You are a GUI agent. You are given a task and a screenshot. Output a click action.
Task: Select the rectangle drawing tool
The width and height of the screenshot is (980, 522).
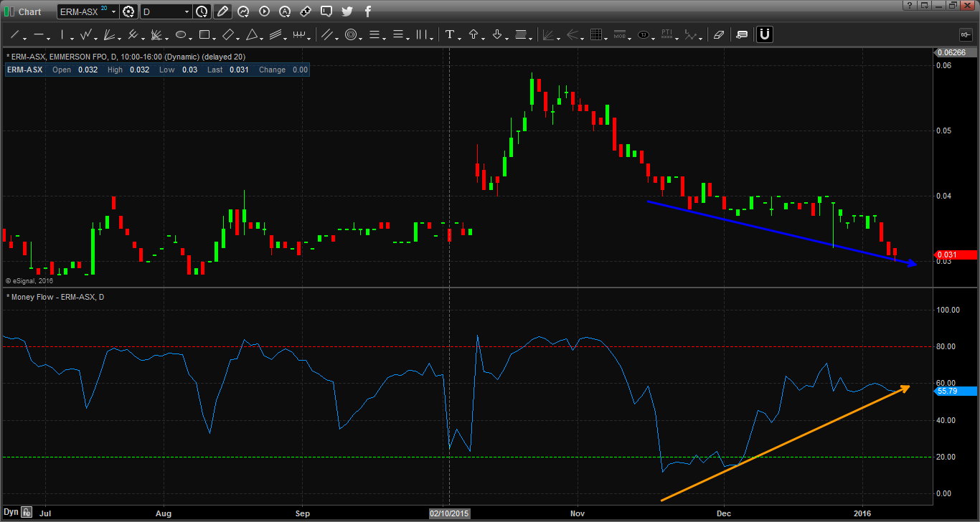point(204,34)
